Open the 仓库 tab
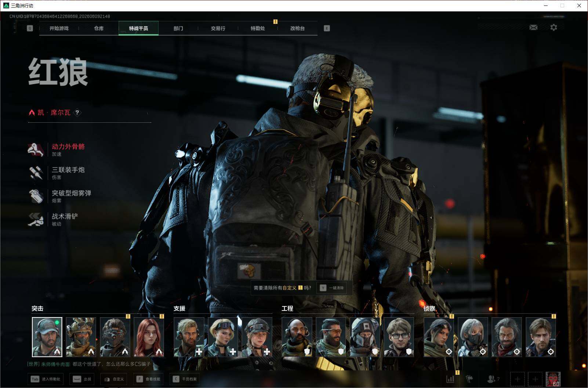The width and height of the screenshot is (588, 388). (x=99, y=28)
